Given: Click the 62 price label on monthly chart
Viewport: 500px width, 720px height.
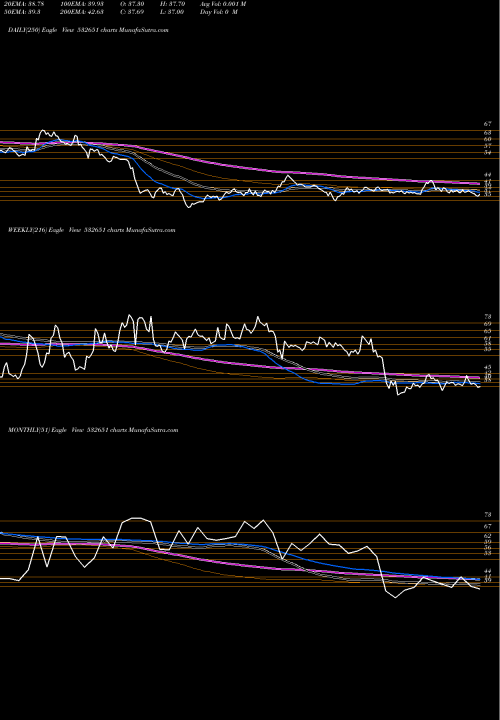Looking at the screenshot, I should (x=488, y=536).
